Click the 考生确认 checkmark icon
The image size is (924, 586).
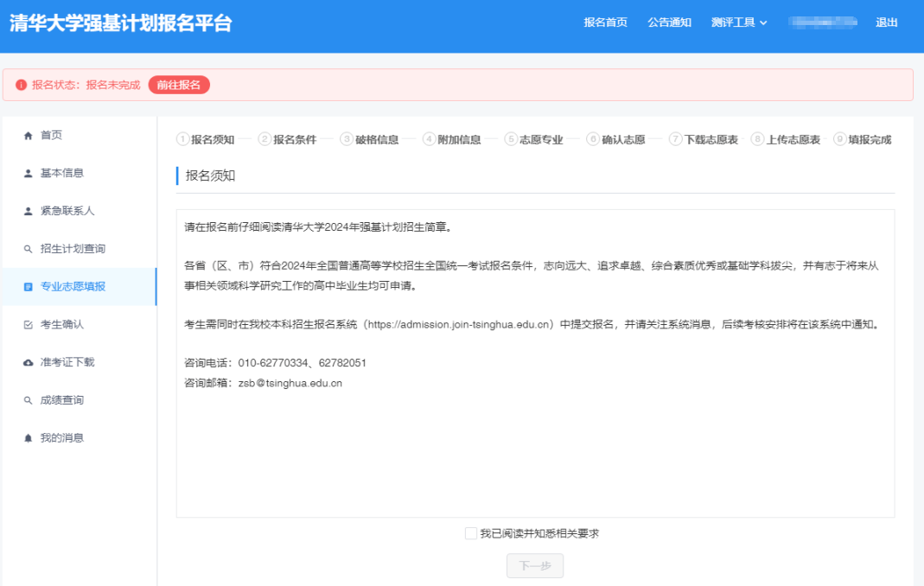(27, 324)
